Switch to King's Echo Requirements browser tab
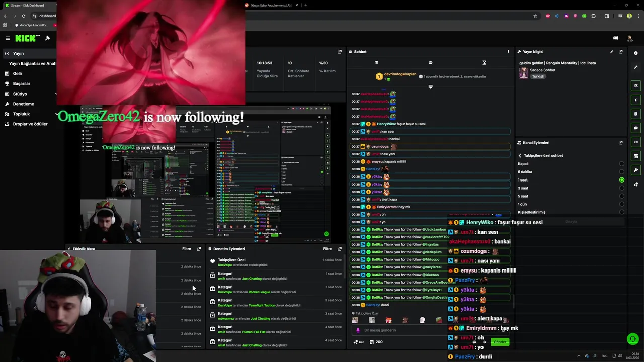 tap(272, 5)
